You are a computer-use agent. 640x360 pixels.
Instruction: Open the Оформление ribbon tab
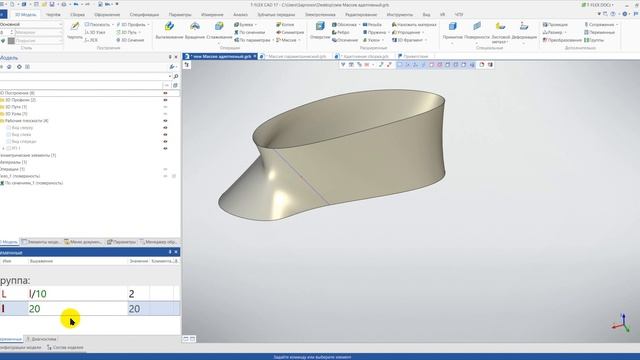point(107,14)
